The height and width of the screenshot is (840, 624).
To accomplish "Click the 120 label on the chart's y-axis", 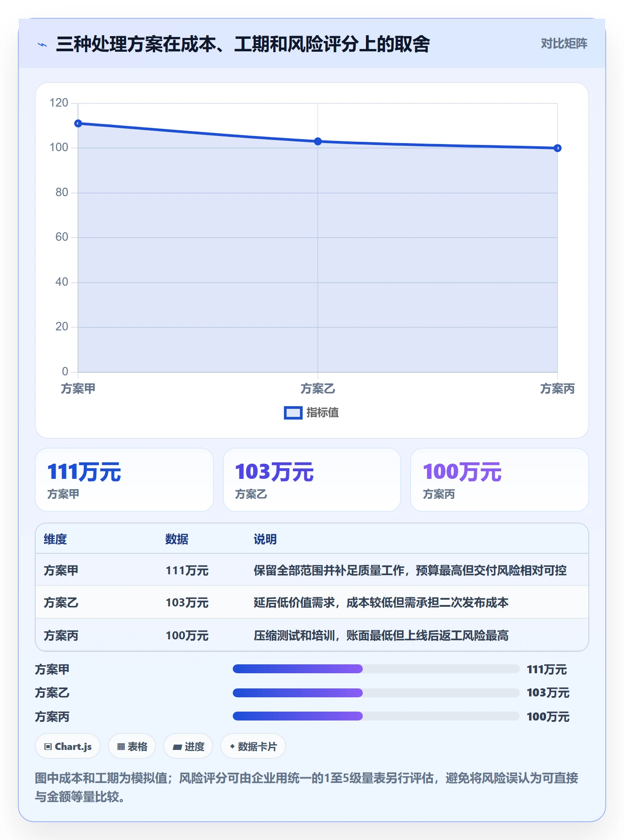I will click(59, 103).
